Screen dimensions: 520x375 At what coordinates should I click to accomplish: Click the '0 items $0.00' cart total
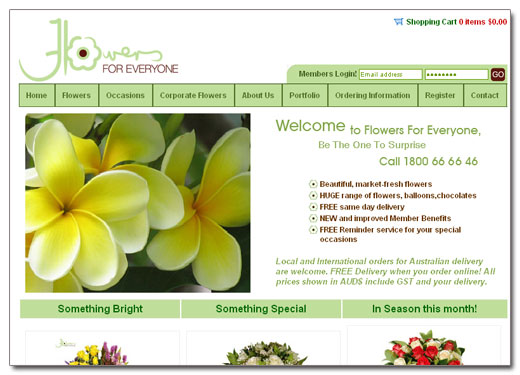(483, 22)
